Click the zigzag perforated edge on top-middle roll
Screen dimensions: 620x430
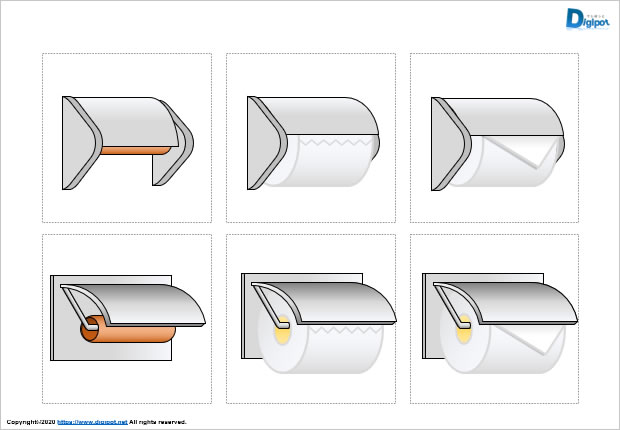click(336, 141)
